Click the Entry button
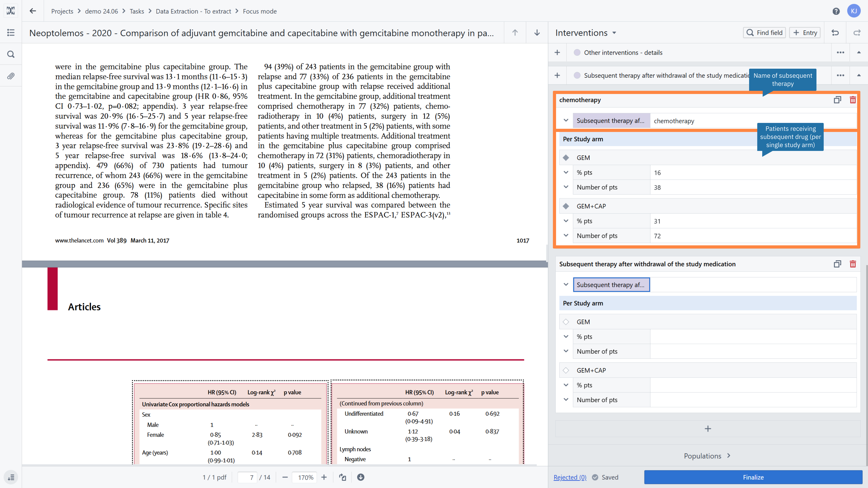Viewport: 868px width, 488px height. (805, 33)
